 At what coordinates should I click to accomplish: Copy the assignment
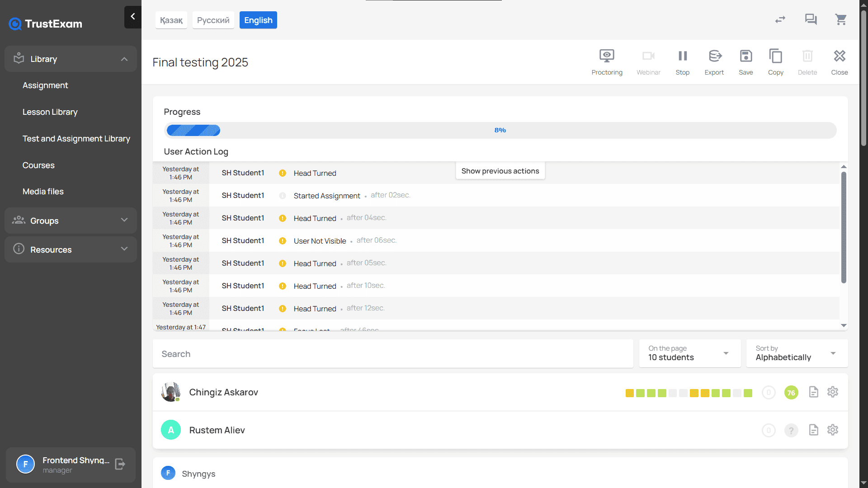[776, 62]
